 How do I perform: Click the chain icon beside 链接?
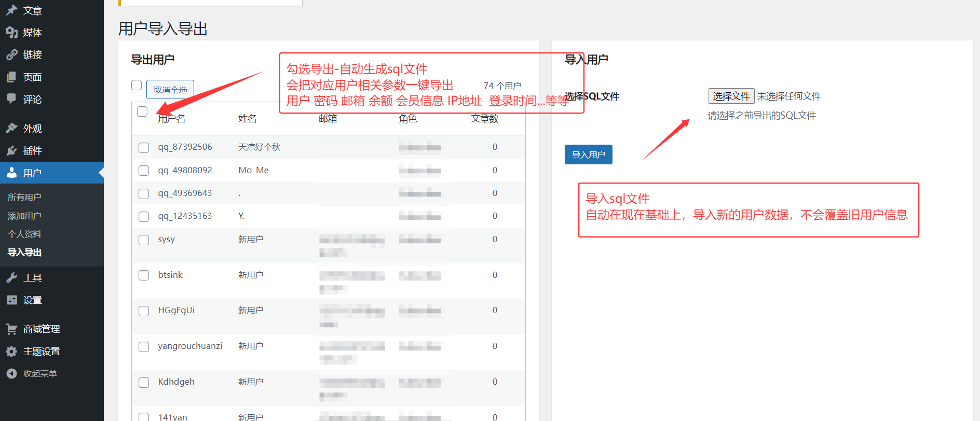click(11, 55)
